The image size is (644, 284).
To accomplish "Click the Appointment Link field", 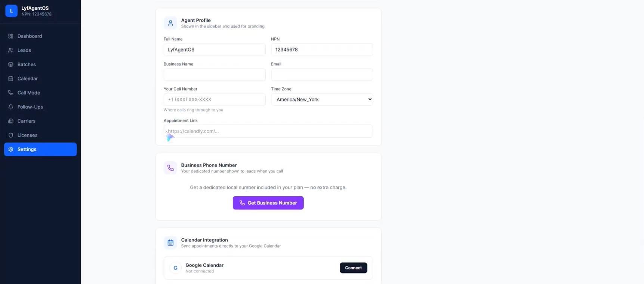I will [268, 131].
